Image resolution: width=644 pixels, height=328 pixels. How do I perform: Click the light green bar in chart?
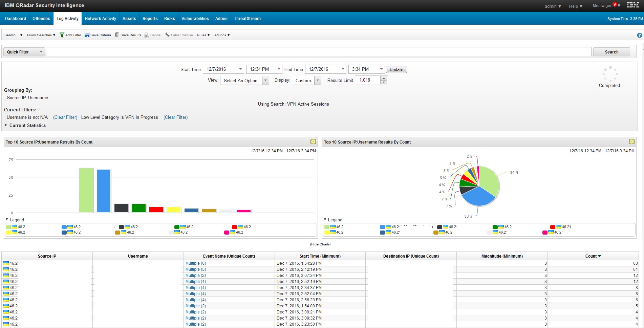click(86, 190)
